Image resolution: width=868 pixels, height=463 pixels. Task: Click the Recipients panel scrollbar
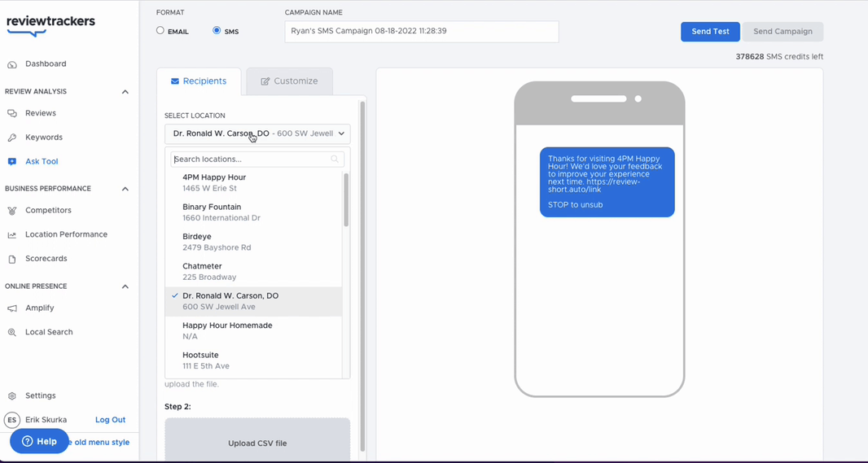pos(362,276)
